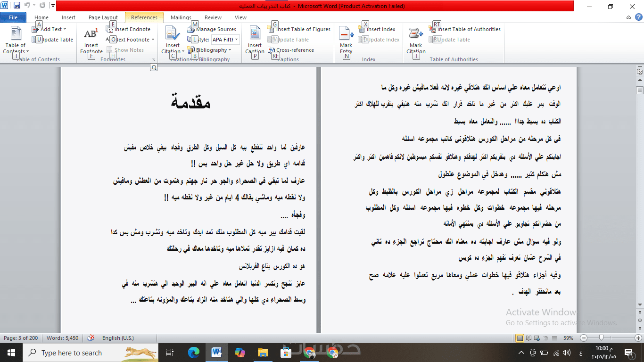The height and width of the screenshot is (362, 644).
Task: Open File Explorer from the taskbar
Action: tap(263, 353)
